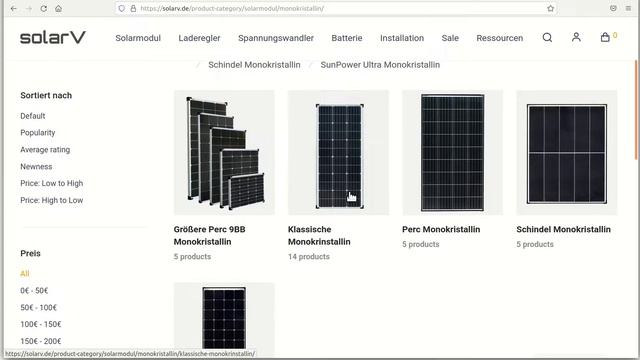Sort by Popularity

click(38, 133)
